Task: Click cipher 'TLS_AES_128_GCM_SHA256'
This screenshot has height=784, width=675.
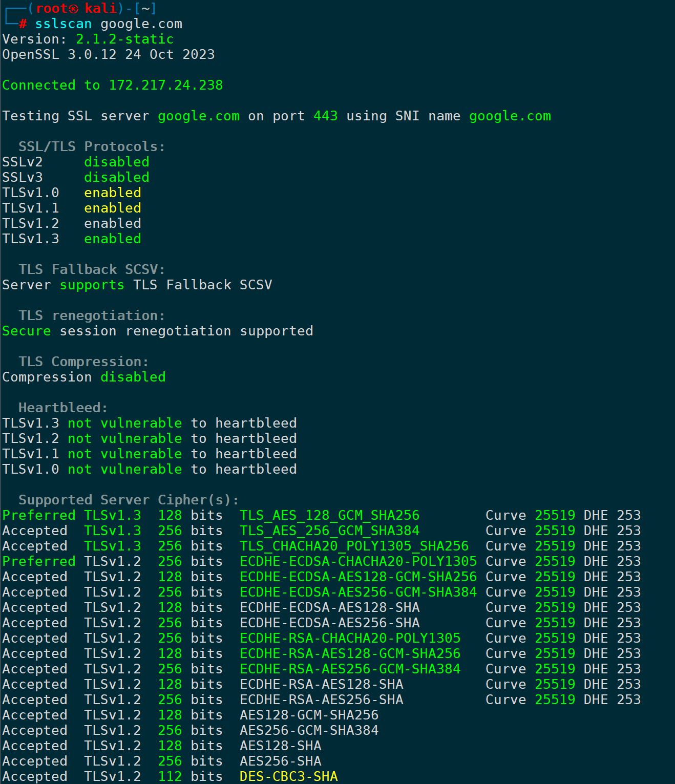Action: [330, 516]
